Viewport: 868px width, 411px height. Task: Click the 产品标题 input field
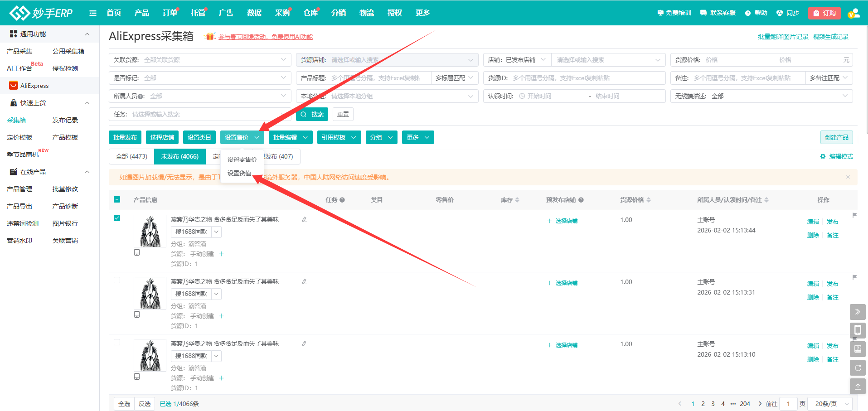tap(379, 78)
